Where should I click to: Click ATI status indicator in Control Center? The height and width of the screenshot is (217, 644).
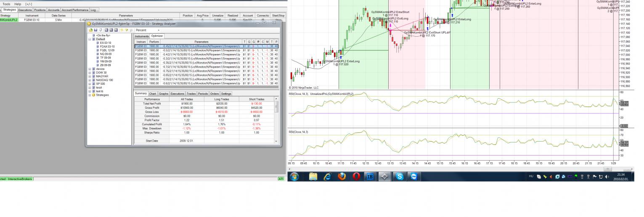point(281,179)
